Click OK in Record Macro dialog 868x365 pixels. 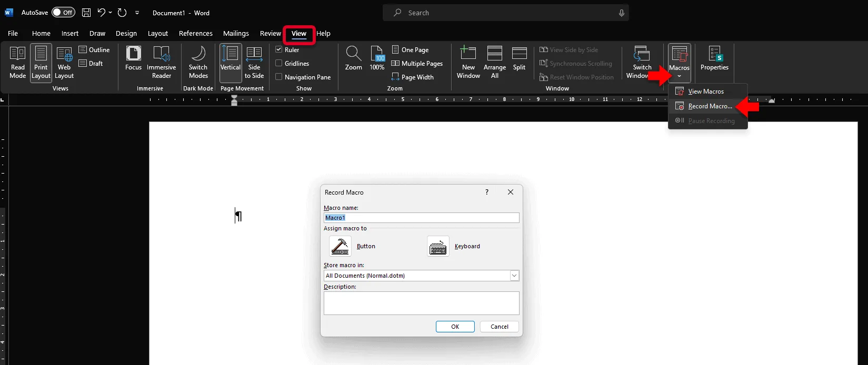tap(455, 327)
